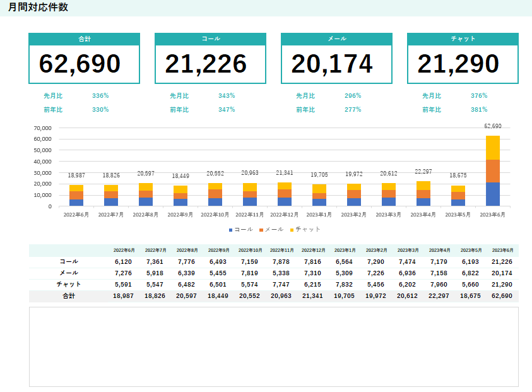Click the 月間対応件数 page title
This screenshot has width=532, height=392.
38,8
